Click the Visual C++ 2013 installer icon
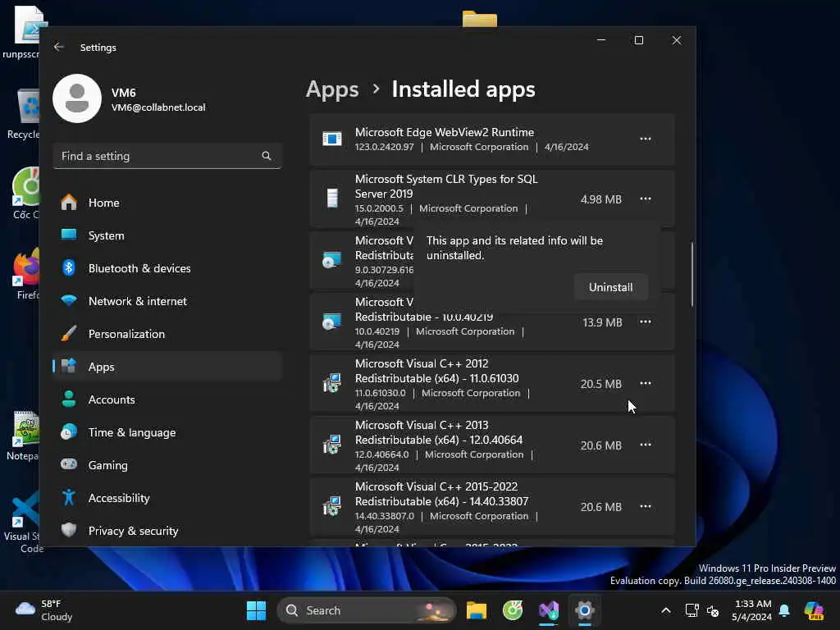The width and height of the screenshot is (840, 630). (332, 445)
